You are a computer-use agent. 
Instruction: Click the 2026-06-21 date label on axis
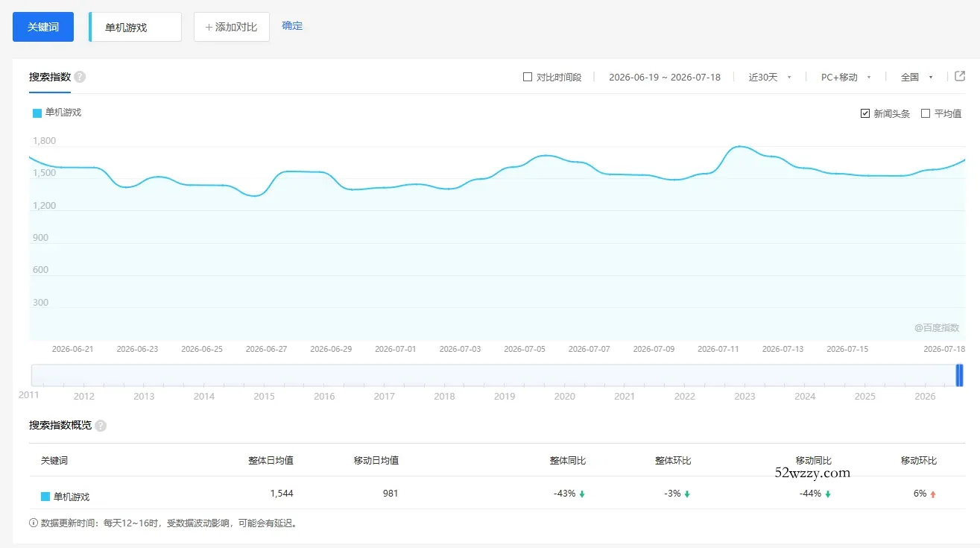point(72,349)
